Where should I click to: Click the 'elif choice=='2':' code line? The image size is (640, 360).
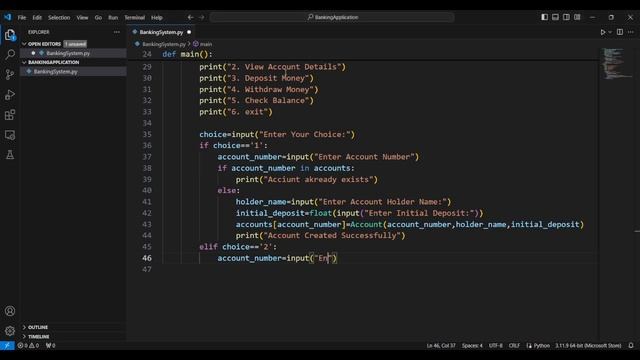click(x=238, y=247)
